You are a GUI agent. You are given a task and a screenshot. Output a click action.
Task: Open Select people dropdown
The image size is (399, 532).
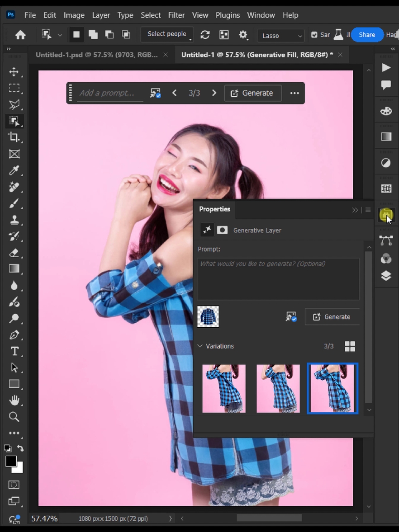167,34
